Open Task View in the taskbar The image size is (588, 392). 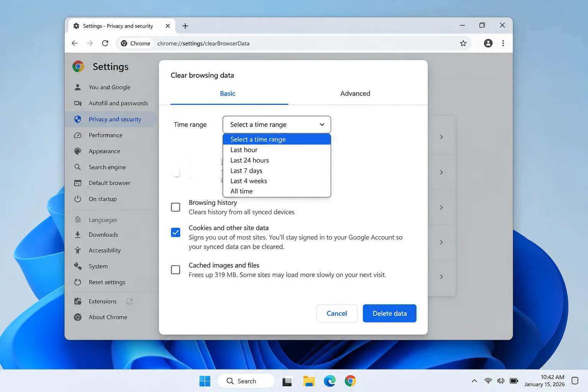coord(287,381)
